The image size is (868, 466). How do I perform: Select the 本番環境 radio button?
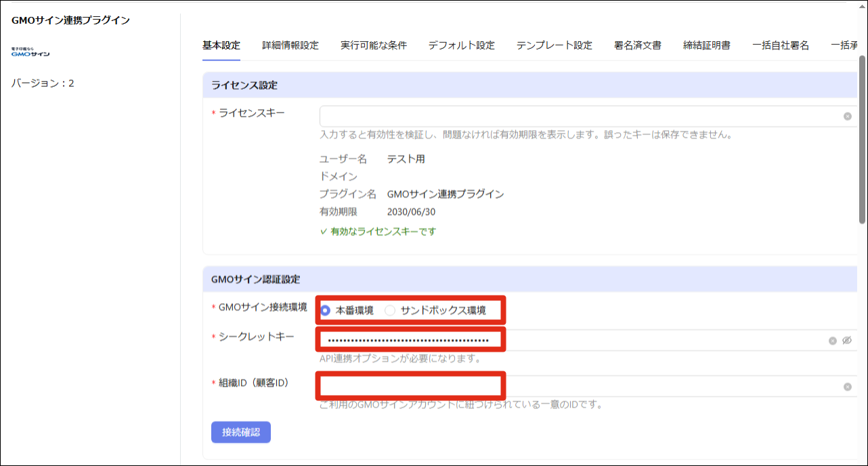pos(326,311)
